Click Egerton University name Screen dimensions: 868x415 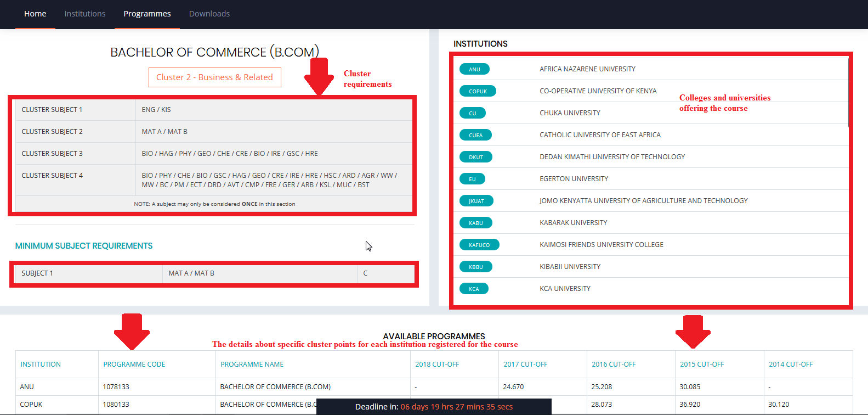(x=574, y=179)
